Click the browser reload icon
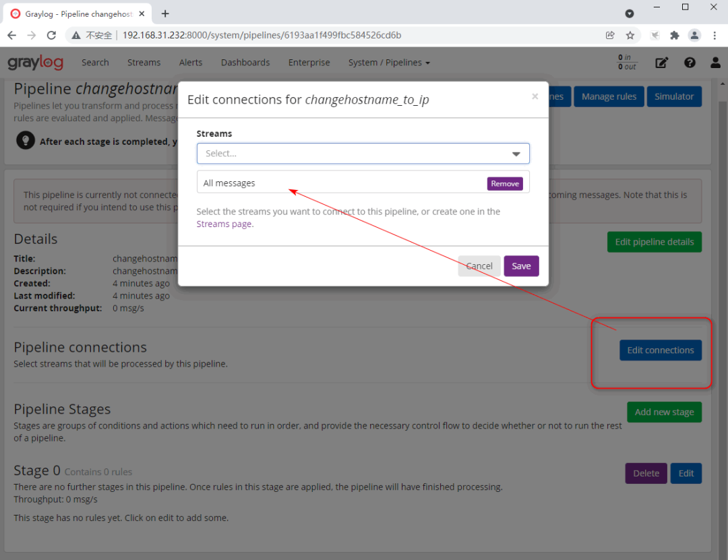Screen dimensions: 728x560 (x=51, y=35)
